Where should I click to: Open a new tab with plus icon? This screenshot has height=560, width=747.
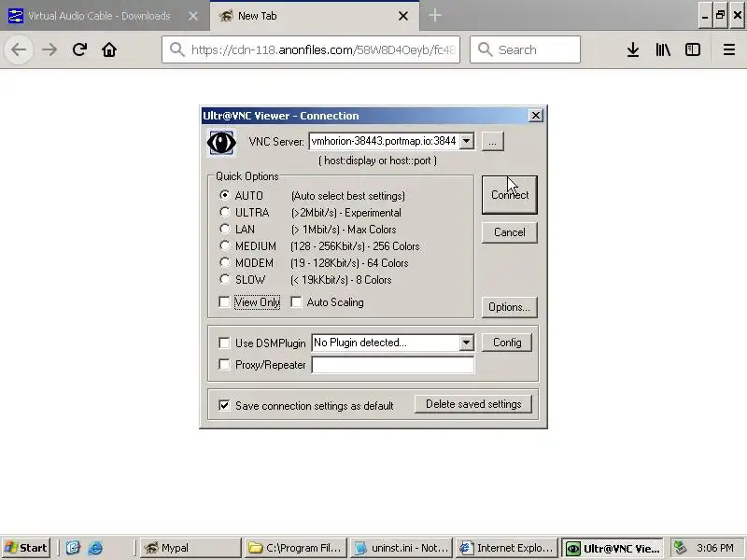tap(434, 16)
